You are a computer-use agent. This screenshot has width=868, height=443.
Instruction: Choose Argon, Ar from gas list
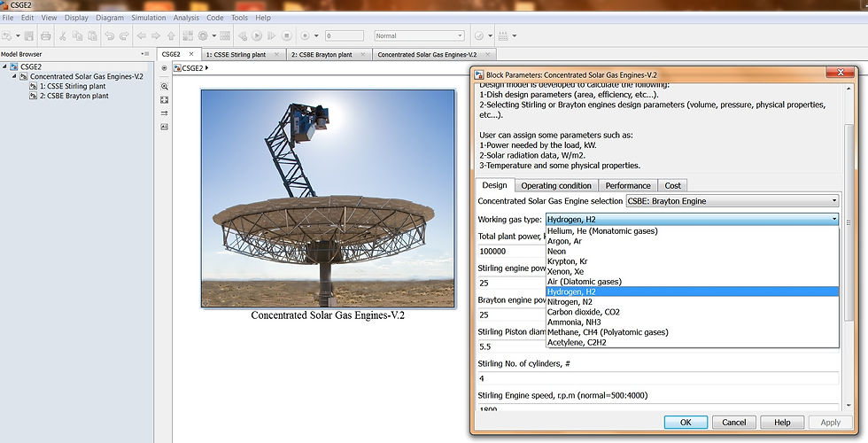pos(693,241)
